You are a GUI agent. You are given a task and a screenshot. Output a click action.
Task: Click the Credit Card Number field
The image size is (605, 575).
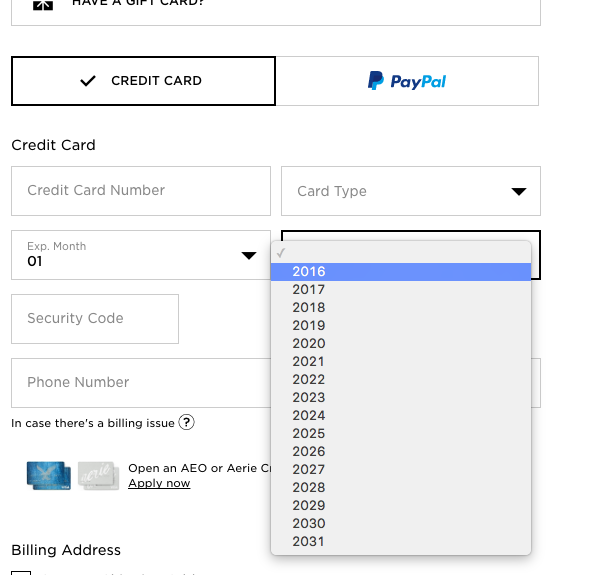pyautogui.click(x=141, y=191)
